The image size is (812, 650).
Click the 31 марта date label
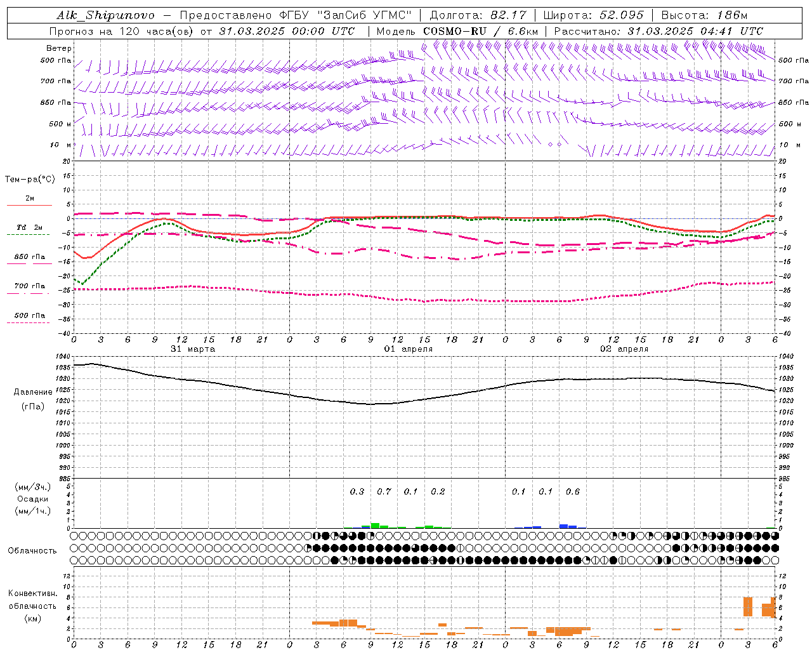(193, 349)
